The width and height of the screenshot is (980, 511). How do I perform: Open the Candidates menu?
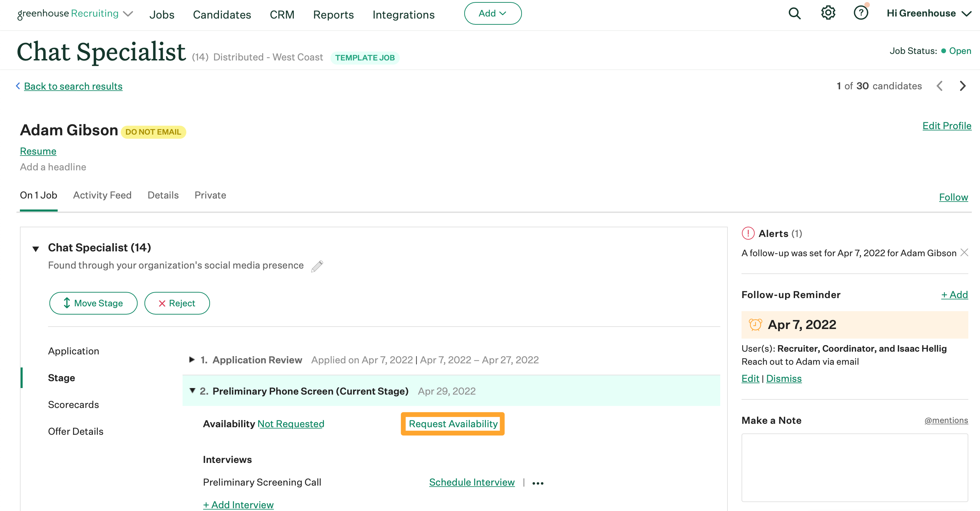click(x=222, y=14)
